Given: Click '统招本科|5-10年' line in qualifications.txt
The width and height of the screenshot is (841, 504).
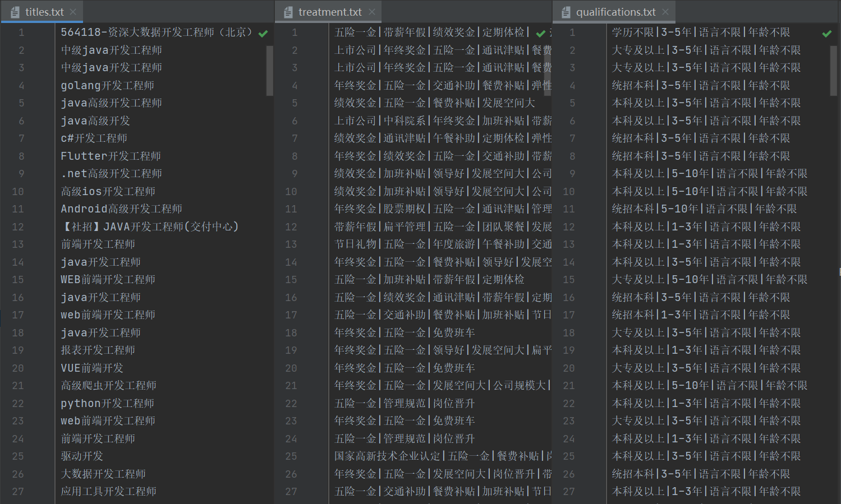Looking at the screenshot, I should [704, 209].
